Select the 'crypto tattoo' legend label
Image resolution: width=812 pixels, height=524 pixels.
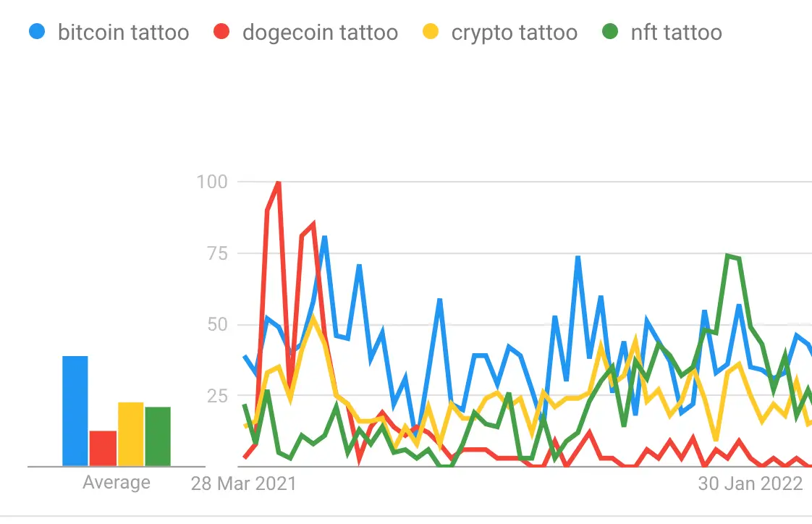pos(514,33)
